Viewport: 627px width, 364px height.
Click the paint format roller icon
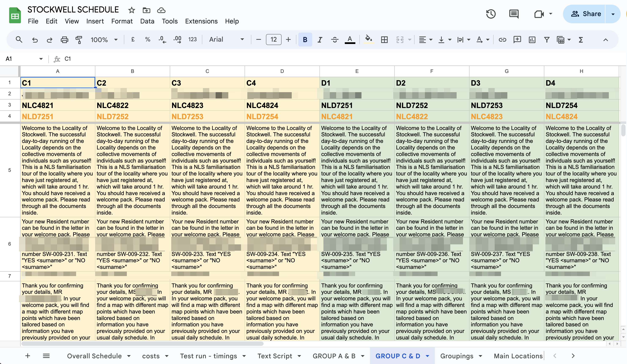[x=79, y=40]
